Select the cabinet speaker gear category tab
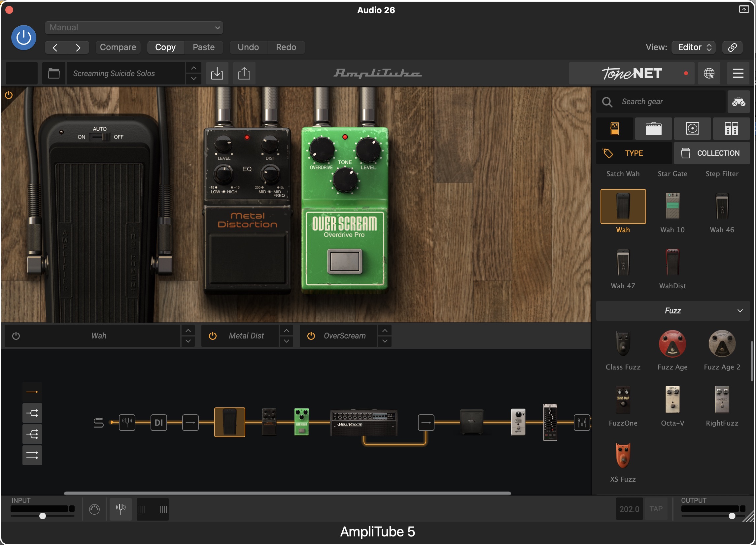Screen dimensions: 756x545 point(692,129)
